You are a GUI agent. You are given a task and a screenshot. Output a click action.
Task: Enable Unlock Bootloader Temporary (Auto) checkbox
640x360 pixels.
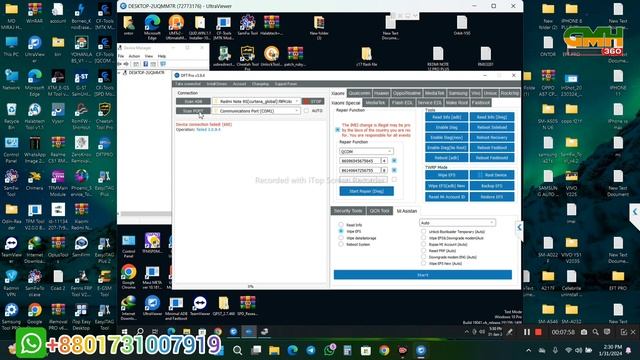(423, 231)
